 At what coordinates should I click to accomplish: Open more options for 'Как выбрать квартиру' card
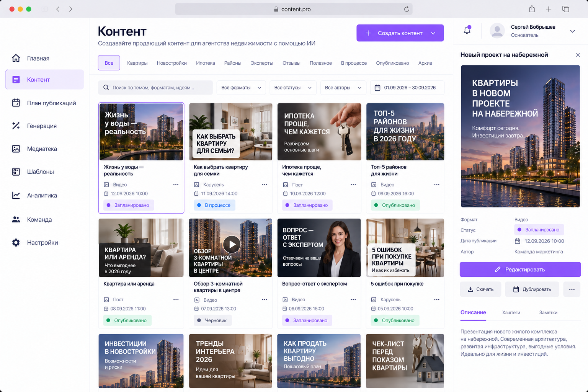265,185
